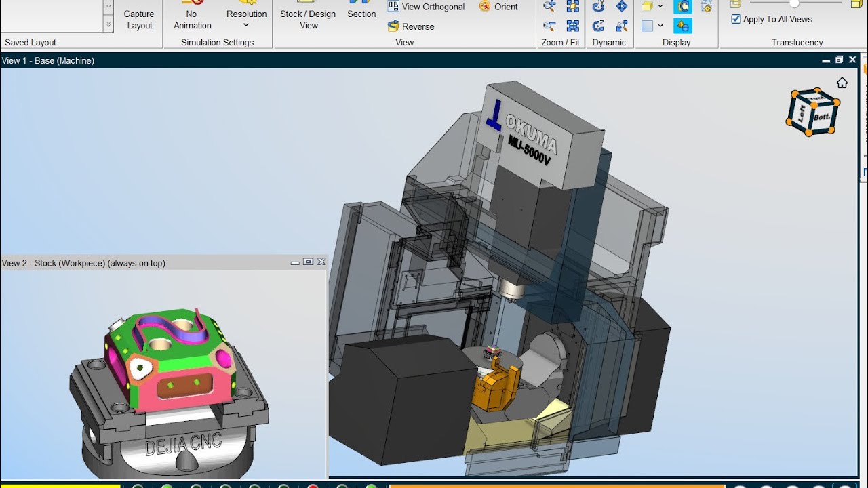Image resolution: width=868 pixels, height=488 pixels.
Task: Click the Section view button
Action: pyautogui.click(x=361, y=10)
